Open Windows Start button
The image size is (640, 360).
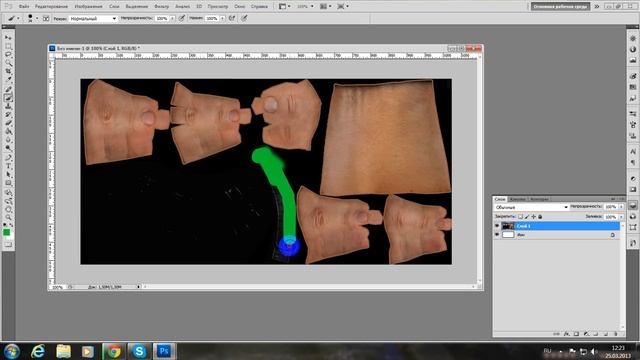11,351
